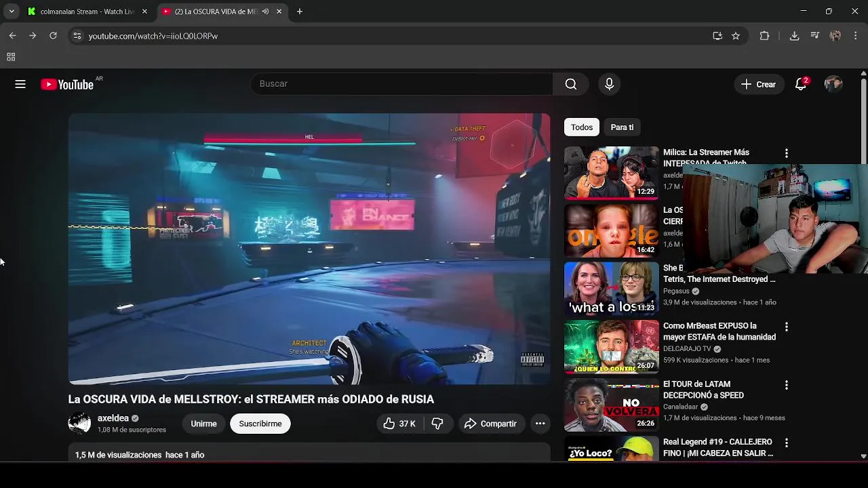Open Milica streamer video thumbnail
Image resolution: width=868 pixels, height=488 pixels.
pyautogui.click(x=612, y=173)
